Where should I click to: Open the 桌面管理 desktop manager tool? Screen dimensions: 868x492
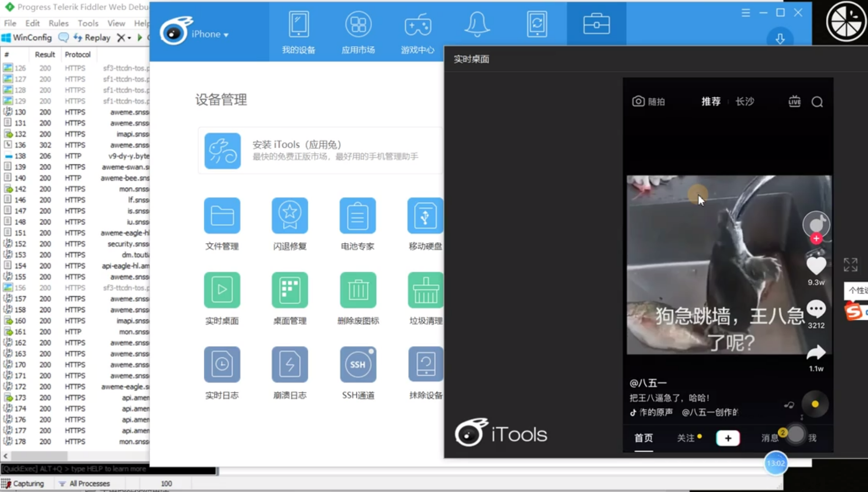(290, 290)
